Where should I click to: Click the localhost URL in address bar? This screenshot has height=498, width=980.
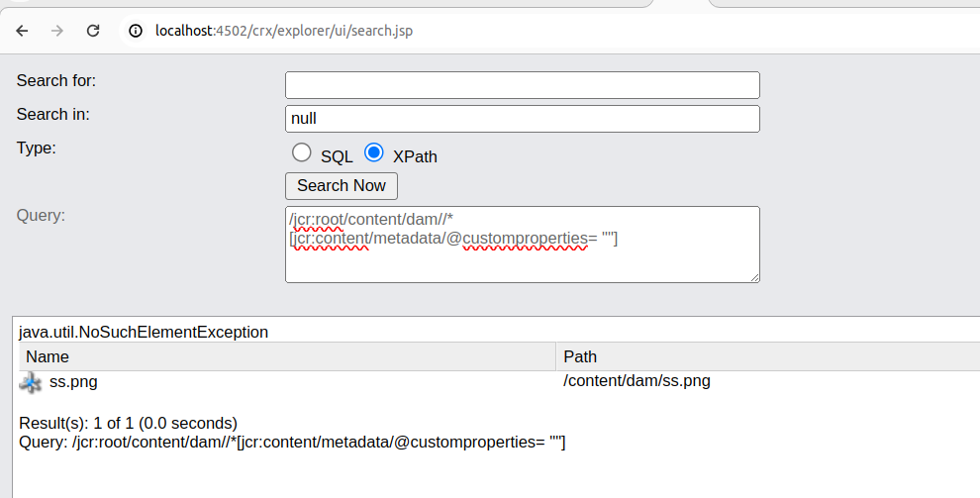click(x=283, y=31)
